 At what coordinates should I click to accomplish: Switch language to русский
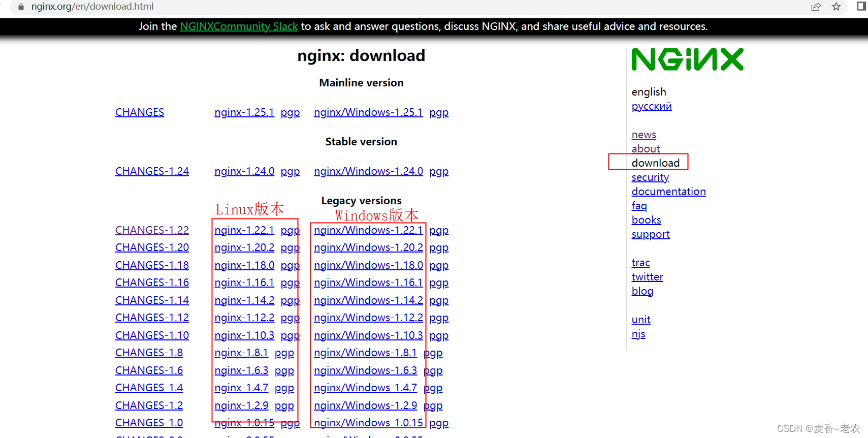coord(652,106)
